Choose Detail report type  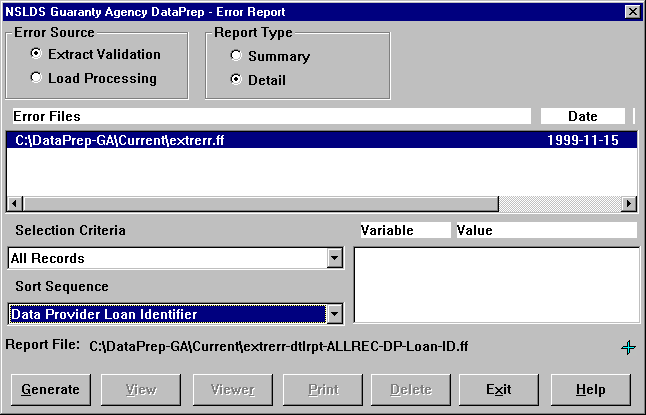(236, 80)
